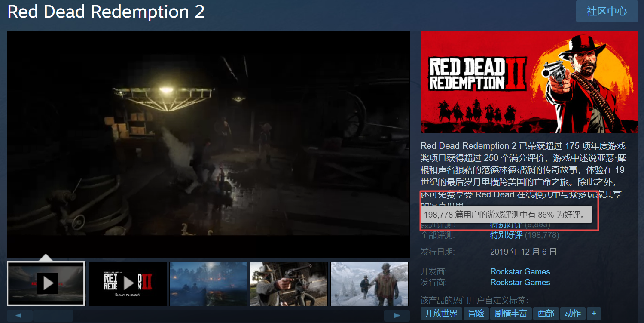Screen dimensions: 644x323
Task: Click the 发行日期 label
Action: (x=437, y=252)
